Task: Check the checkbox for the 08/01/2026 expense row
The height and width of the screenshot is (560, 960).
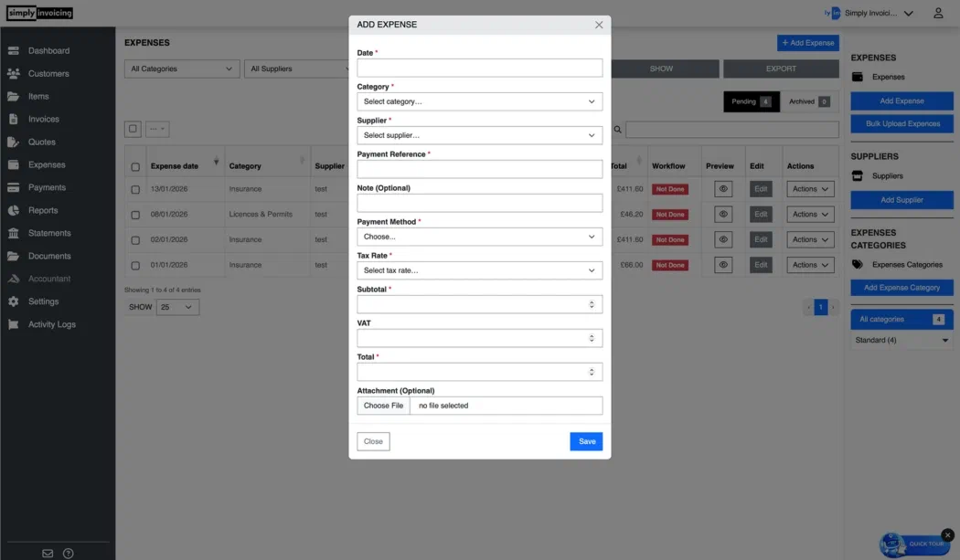Action: (x=133, y=214)
